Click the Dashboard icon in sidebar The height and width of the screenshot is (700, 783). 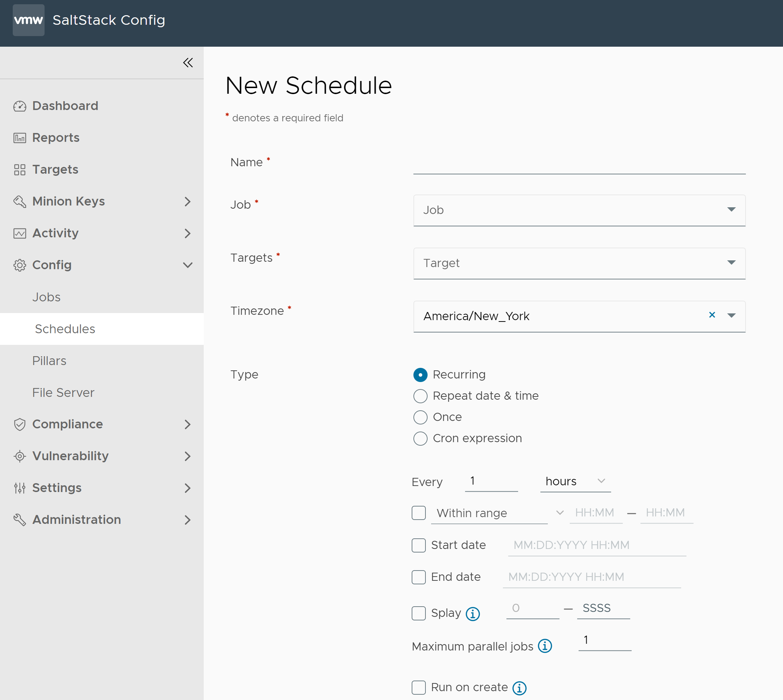tap(18, 105)
